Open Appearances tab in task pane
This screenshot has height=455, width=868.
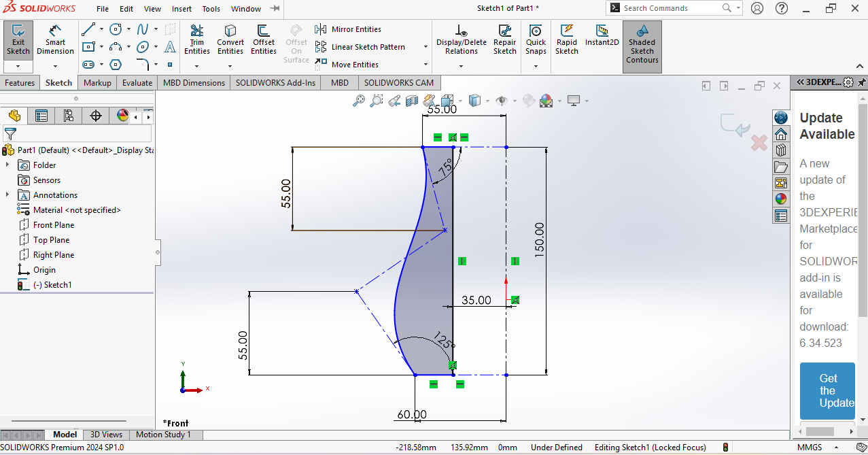pyautogui.click(x=781, y=199)
